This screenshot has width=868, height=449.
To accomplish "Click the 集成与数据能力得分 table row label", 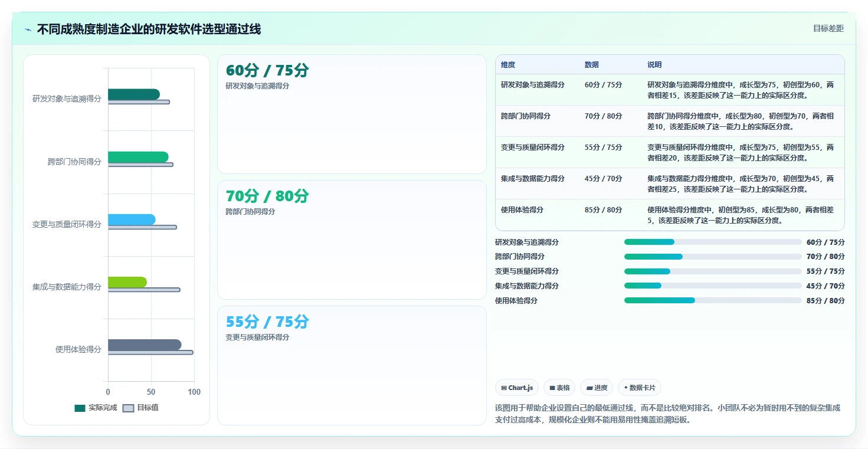I will [533, 179].
